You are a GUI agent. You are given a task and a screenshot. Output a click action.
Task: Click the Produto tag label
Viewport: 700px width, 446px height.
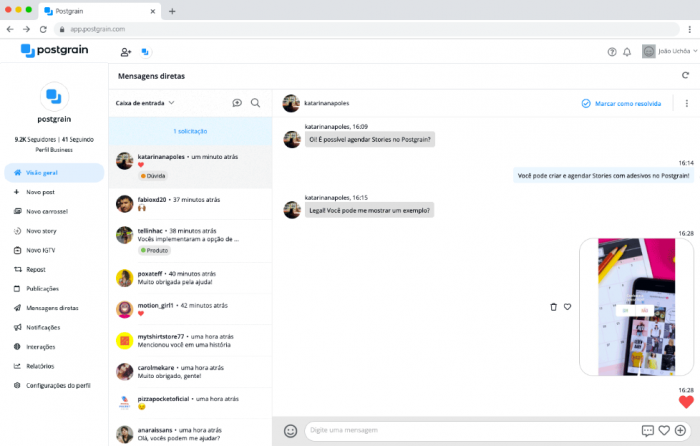(154, 250)
